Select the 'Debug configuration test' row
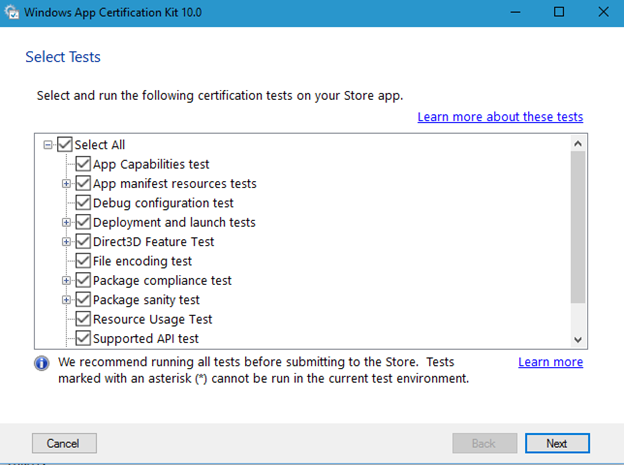 [163, 203]
